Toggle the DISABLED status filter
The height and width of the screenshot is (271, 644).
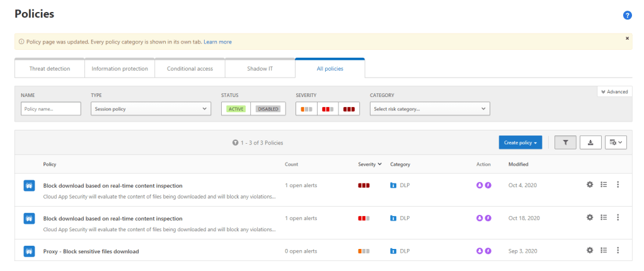pos(268,109)
